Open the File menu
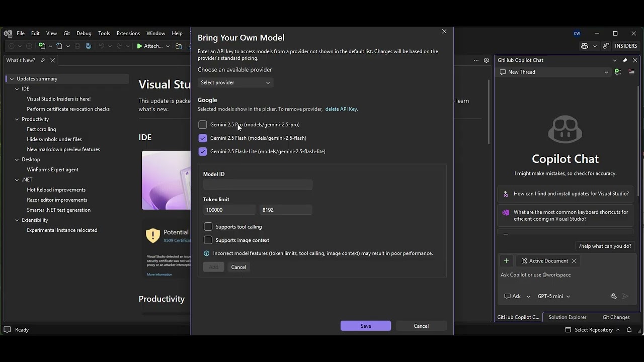Screen dimensions: 644x362 (x=21, y=33)
